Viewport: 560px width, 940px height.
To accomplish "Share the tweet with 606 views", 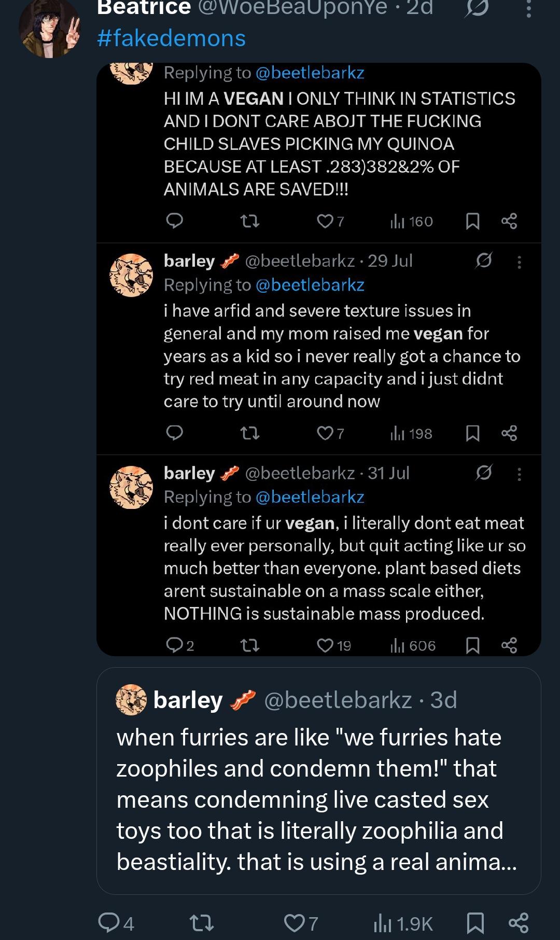I will [x=509, y=645].
